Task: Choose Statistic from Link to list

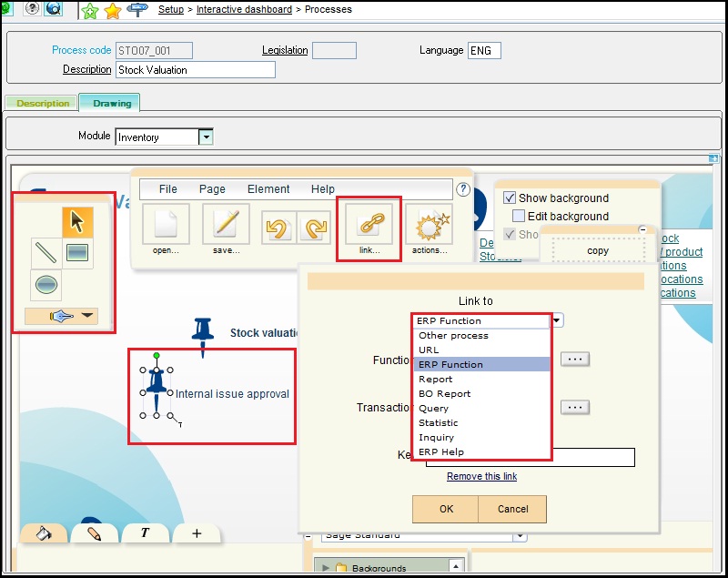Action: pyautogui.click(x=481, y=422)
